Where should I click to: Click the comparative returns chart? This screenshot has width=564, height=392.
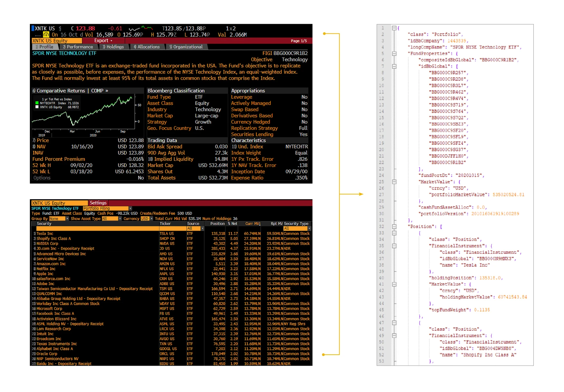87,116
